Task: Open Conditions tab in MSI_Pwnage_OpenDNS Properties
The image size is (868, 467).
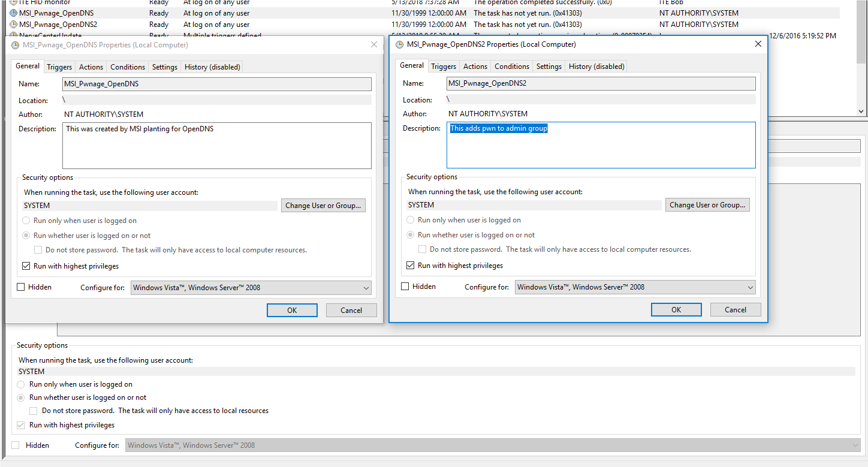Action: [128, 67]
